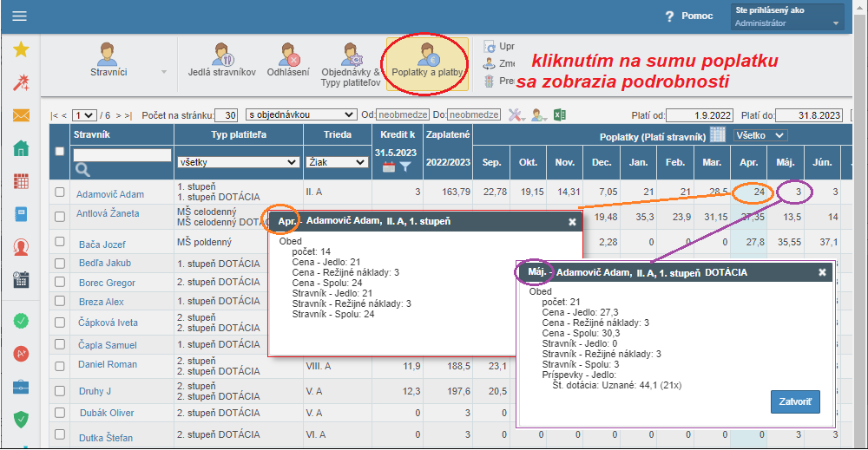
Task: Open the 'Všetko' fees dropdown
Action: (x=760, y=135)
